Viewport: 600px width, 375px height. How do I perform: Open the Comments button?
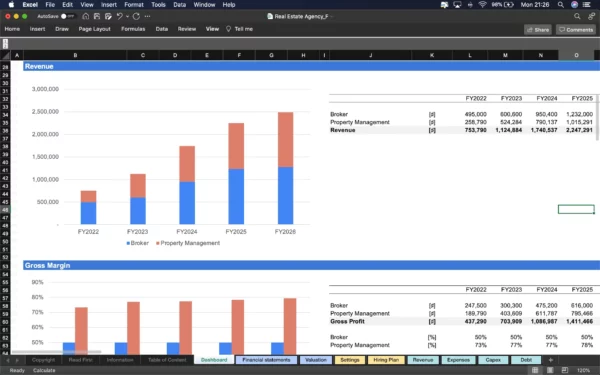tap(576, 29)
